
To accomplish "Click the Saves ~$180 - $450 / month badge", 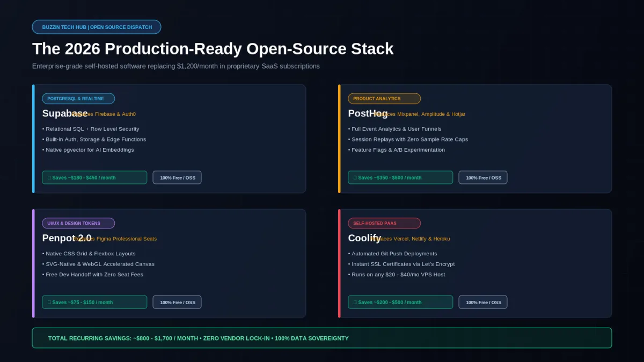I will tap(94, 178).
